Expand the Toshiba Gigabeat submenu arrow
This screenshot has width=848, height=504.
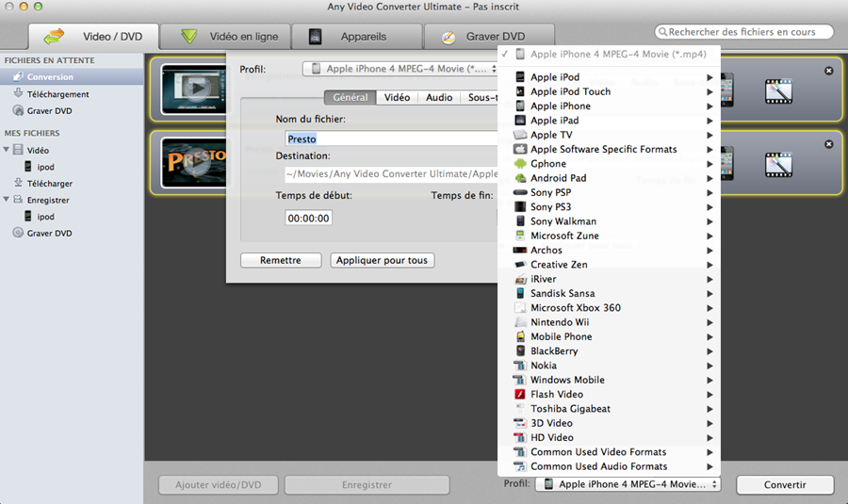click(x=709, y=409)
